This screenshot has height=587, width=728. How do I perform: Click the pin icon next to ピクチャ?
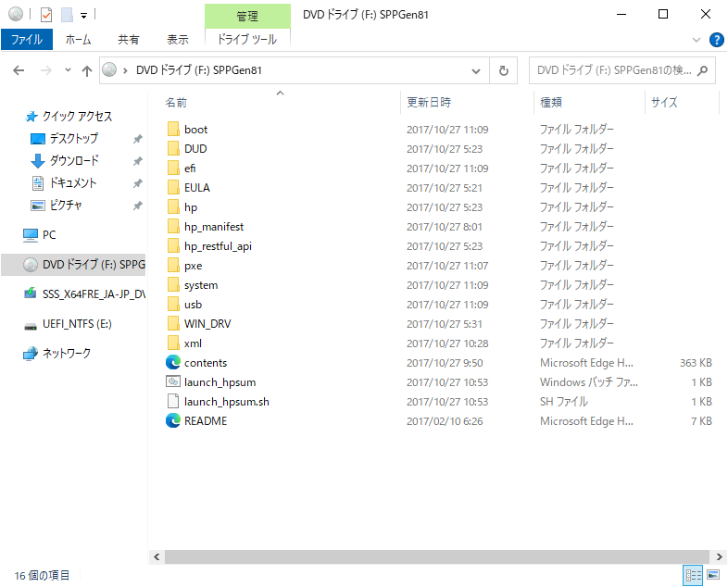tap(137, 206)
